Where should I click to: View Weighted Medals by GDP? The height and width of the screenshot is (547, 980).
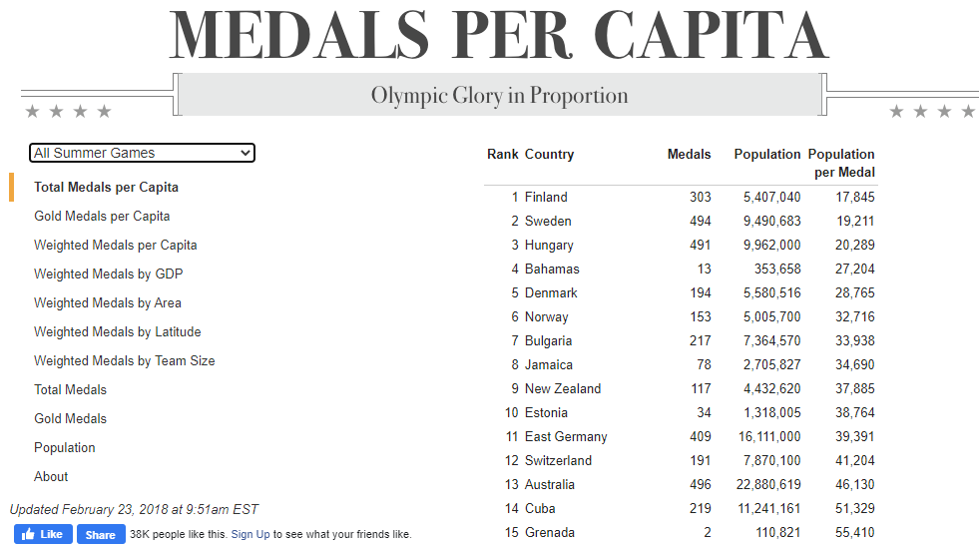click(x=108, y=273)
